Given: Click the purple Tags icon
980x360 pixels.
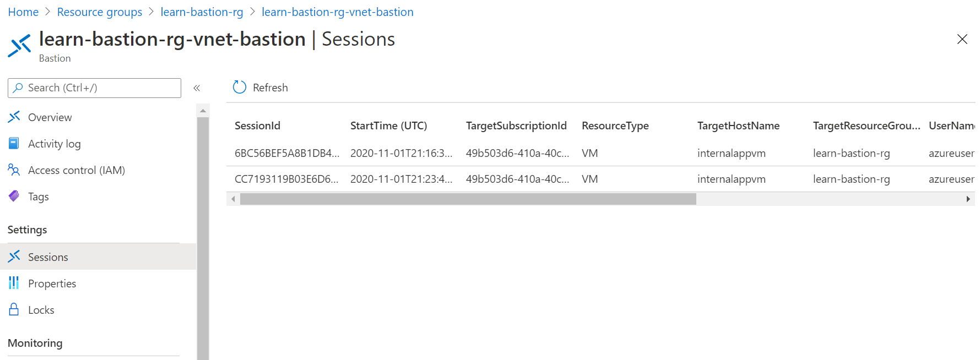Looking at the screenshot, I should click(14, 196).
